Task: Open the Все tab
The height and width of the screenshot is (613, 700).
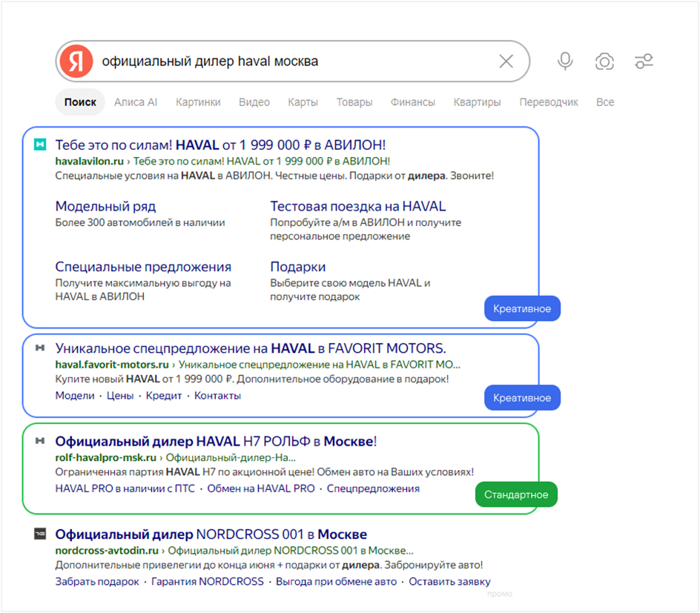Action: pos(605,102)
